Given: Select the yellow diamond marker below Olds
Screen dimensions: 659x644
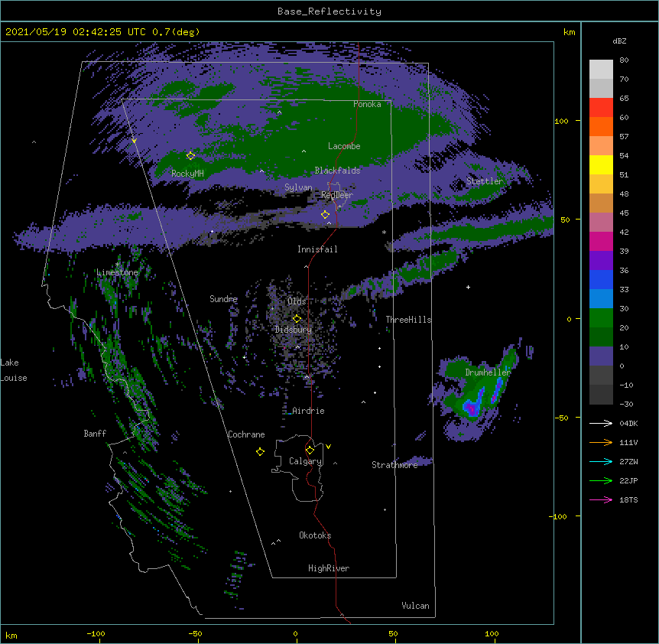Looking at the screenshot, I should pos(297,318).
